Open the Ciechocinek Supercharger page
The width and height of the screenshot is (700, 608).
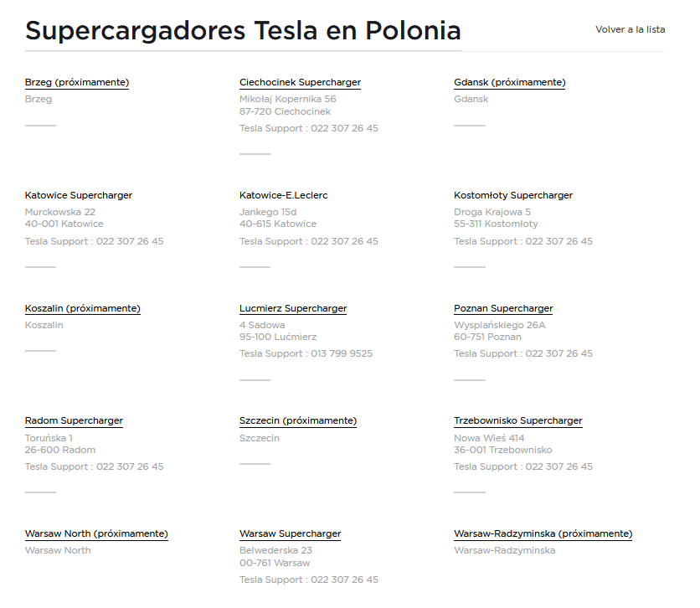[300, 82]
